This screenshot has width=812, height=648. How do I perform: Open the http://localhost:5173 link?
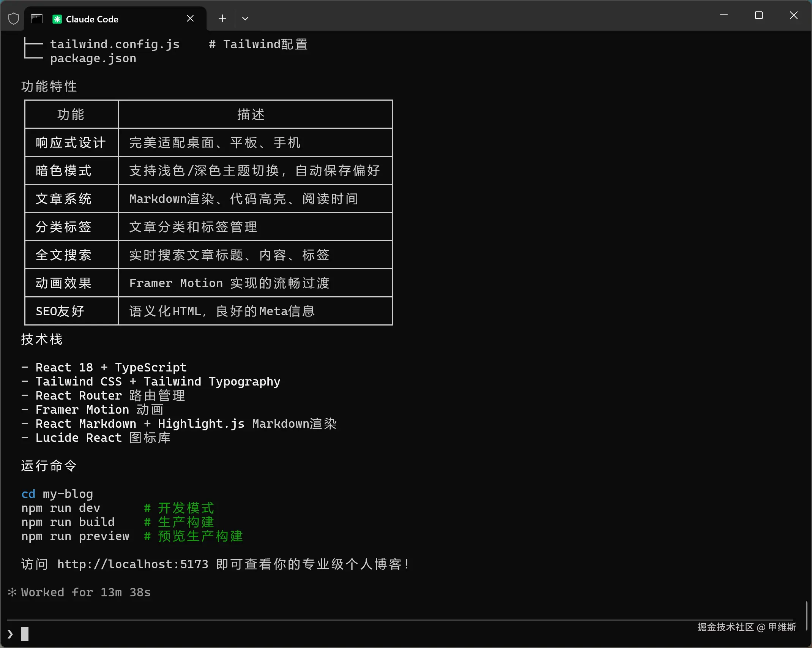[x=132, y=564]
